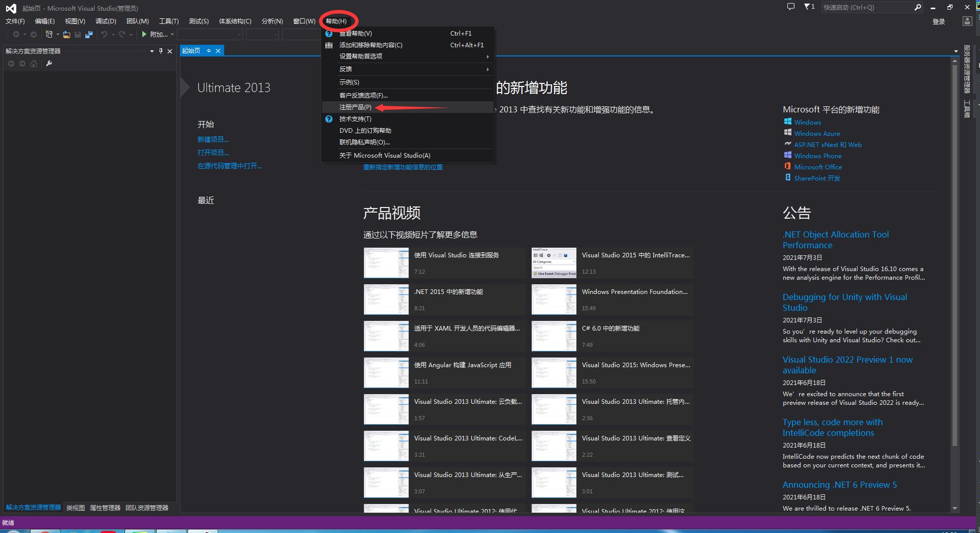Click the navigate backward toolbar icon

tap(16, 34)
